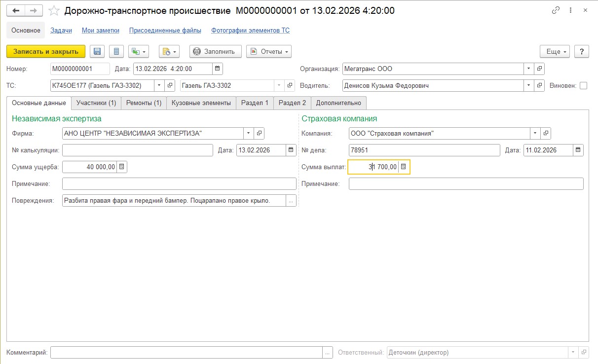Viewport: 598px width, 364px height.
Task: Switch to the Основные данные tab
Action: point(39,103)
